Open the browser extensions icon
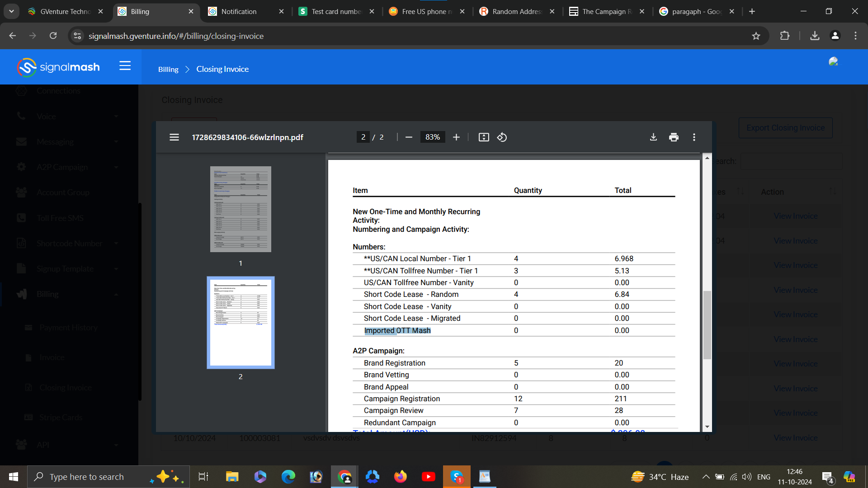The height and width of the screenshot is (488, 868). pyautogui.click(x=785, y=36)
